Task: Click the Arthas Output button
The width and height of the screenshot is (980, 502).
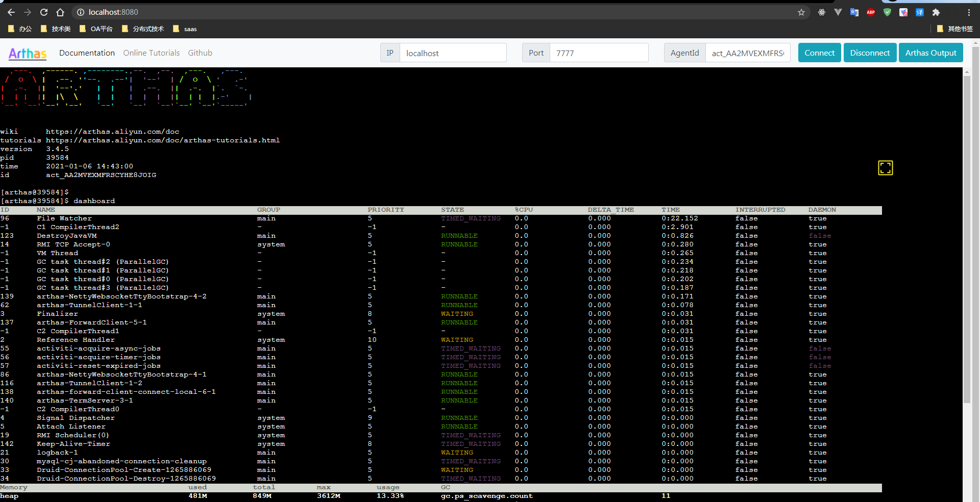Action: 931,53
